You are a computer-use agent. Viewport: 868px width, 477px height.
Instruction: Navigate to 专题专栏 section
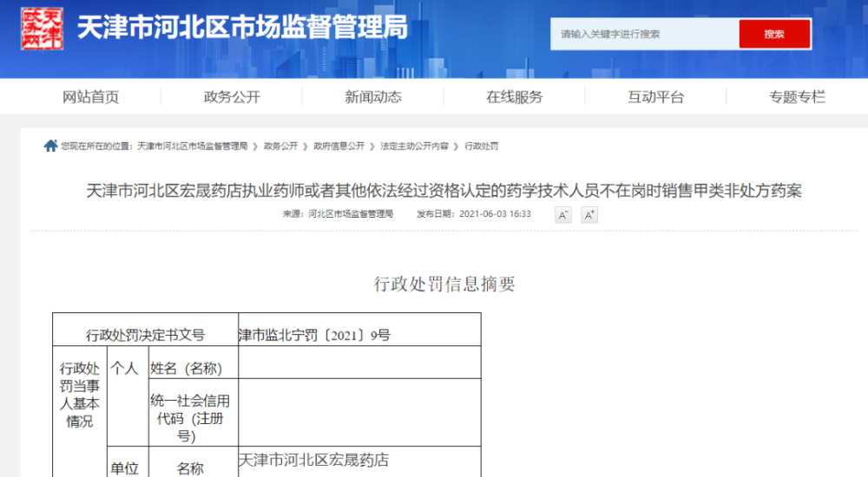pyautogui.click(x=797, y=97)
